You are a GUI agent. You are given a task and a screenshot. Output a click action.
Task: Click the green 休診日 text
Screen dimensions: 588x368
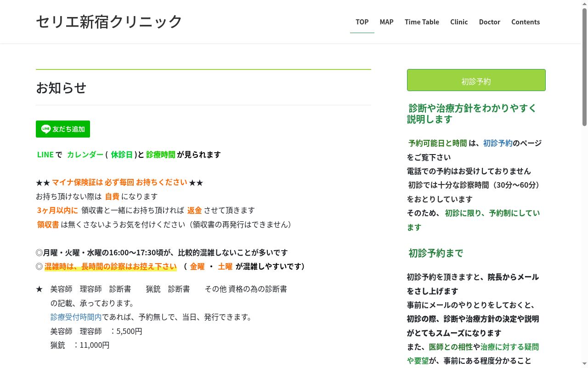tap(122, 155)
